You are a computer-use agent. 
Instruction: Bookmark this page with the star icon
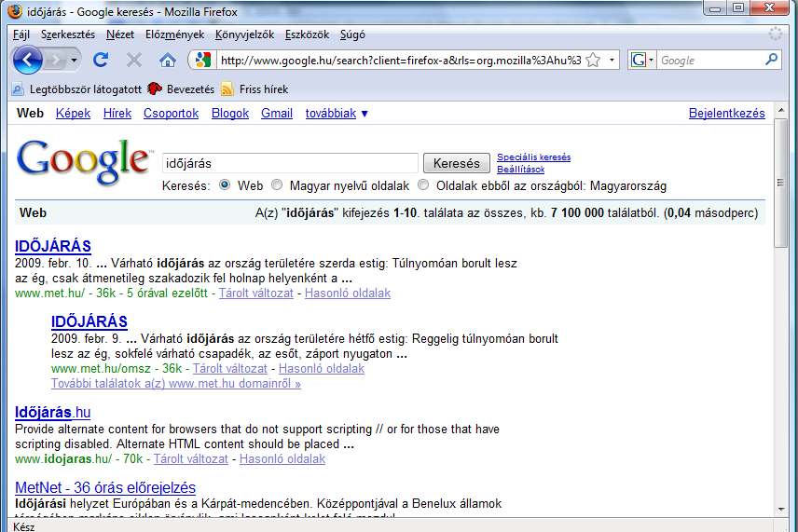[593, 60]
